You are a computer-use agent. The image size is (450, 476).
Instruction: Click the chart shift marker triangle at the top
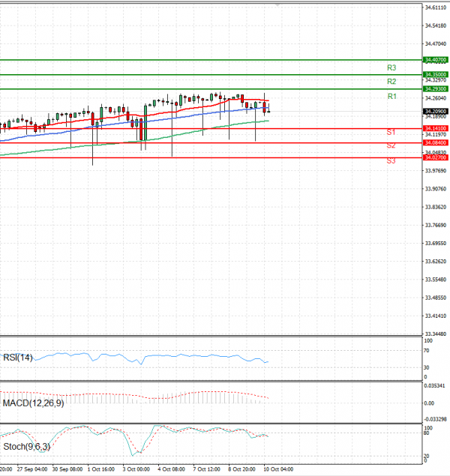click(x=277, y=4)
